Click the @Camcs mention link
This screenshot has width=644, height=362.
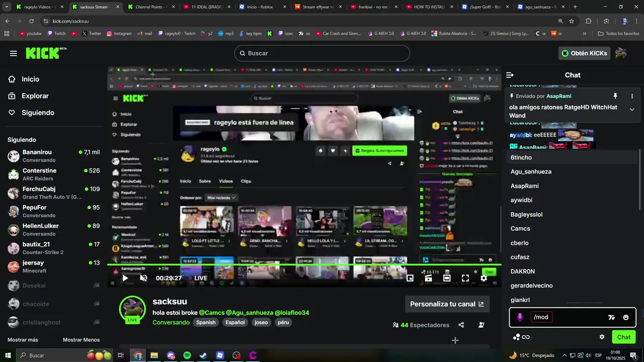point(212,313)
